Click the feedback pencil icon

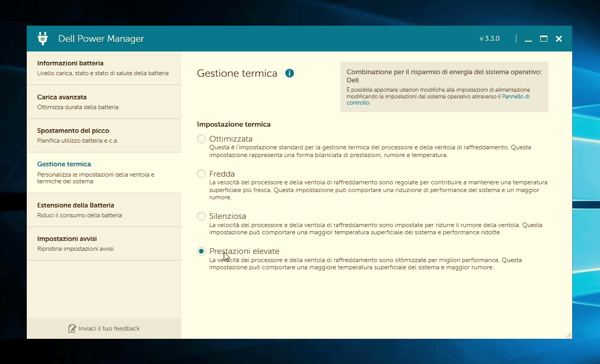[x=72, y=328]
